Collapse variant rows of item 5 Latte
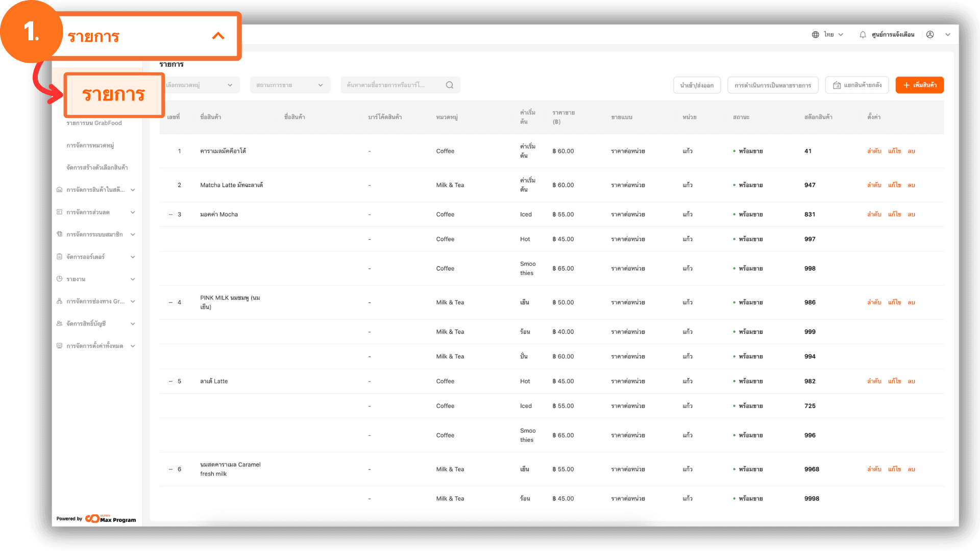Image resolution: width=980 pixels, height=551 pixels. coord(170,382)
